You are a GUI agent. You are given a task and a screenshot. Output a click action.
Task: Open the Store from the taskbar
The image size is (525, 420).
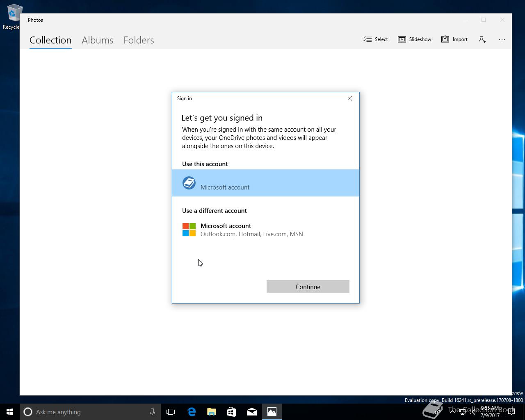[232, 412]
